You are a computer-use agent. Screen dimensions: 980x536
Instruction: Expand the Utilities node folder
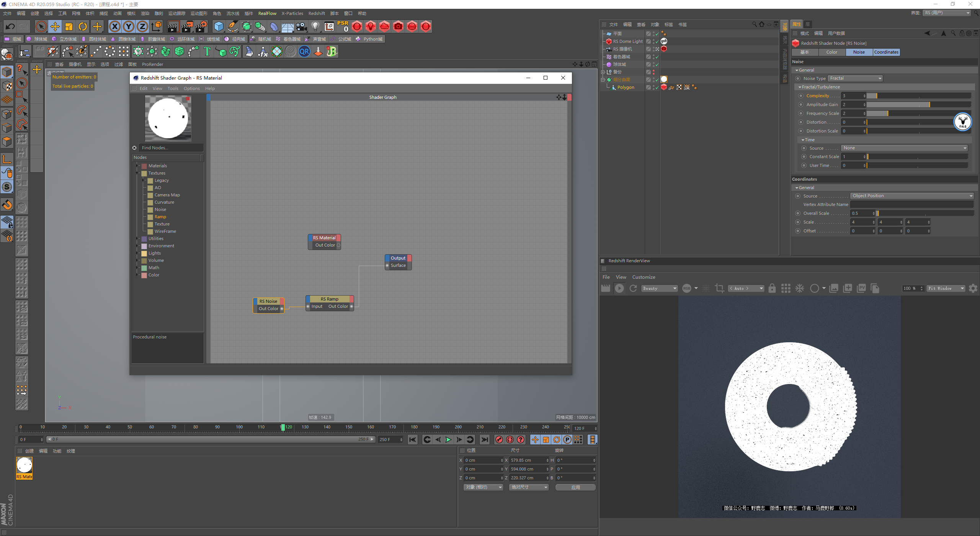[x=137, y=239]
